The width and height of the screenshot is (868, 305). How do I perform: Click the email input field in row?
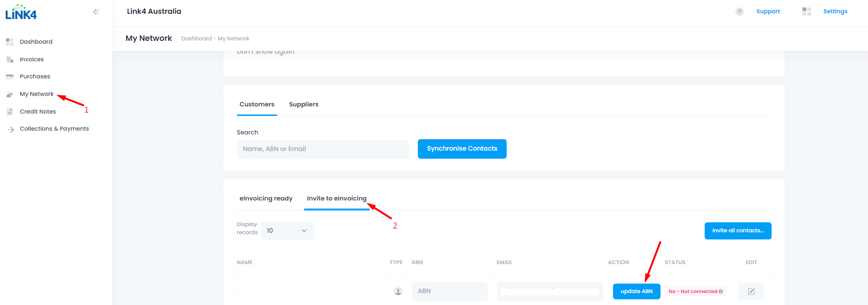pos(550,291)
